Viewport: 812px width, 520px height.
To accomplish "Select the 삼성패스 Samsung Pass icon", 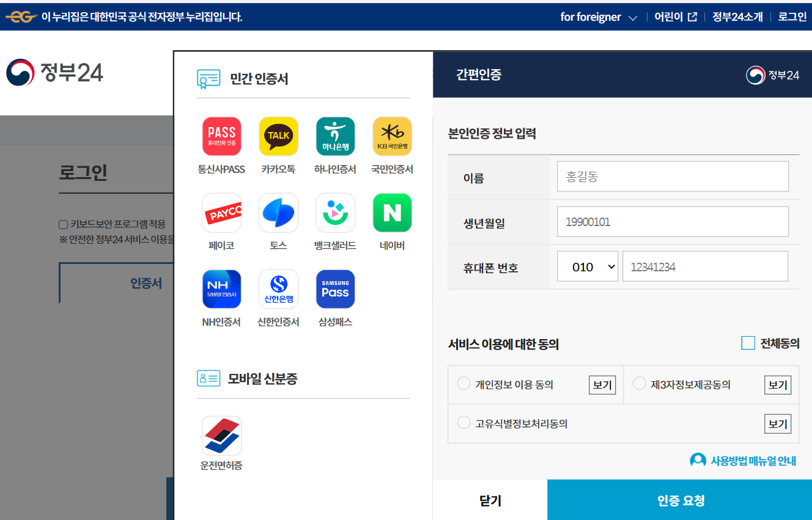I will tap(335, 289).
